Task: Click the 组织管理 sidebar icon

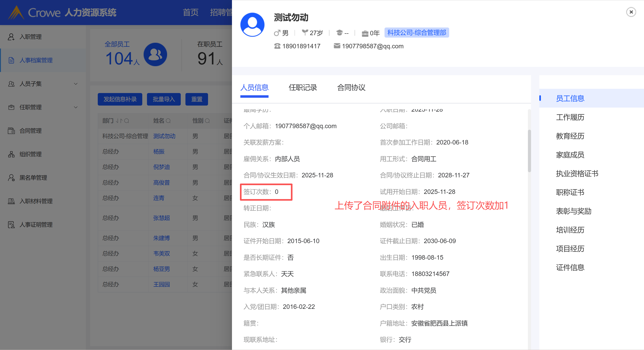Action: 11,154
